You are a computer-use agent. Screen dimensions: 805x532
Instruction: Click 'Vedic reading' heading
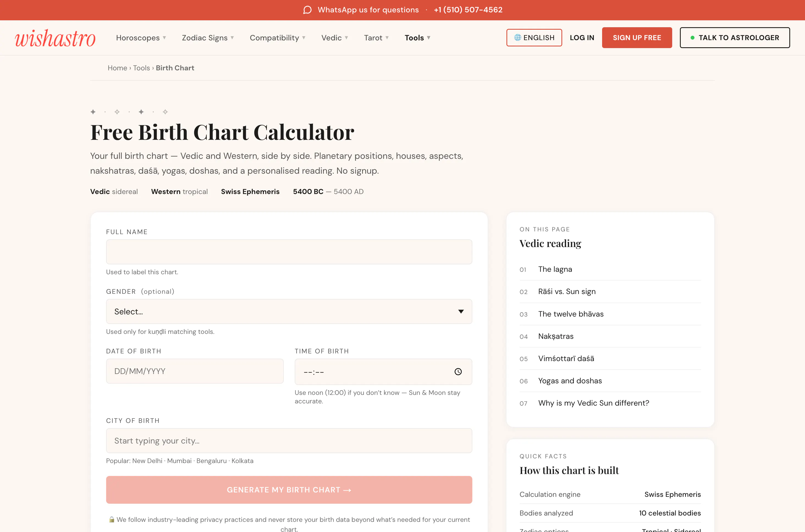pos(550,244)
